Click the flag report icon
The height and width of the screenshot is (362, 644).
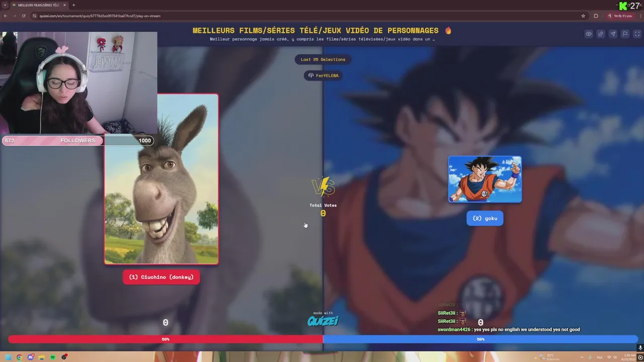(x=625, y=34)
